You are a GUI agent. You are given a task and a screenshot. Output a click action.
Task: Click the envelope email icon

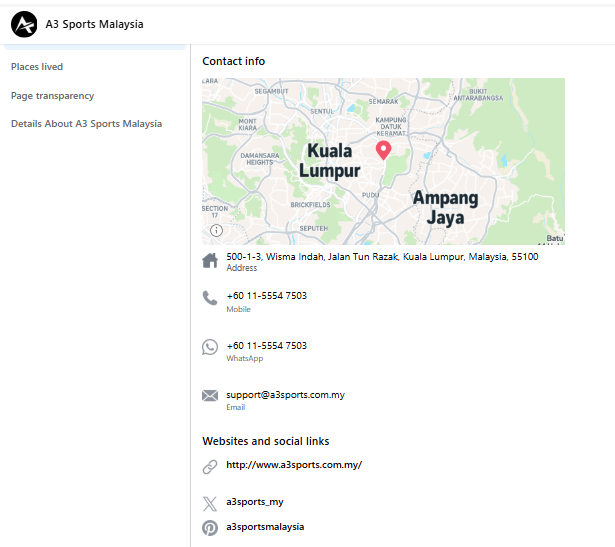(x=210, y=396)
